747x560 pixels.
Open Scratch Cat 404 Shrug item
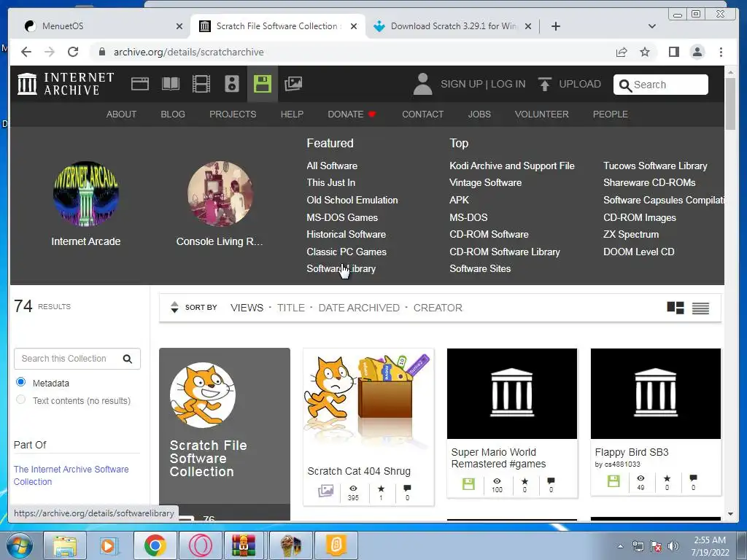pos(368,426)
